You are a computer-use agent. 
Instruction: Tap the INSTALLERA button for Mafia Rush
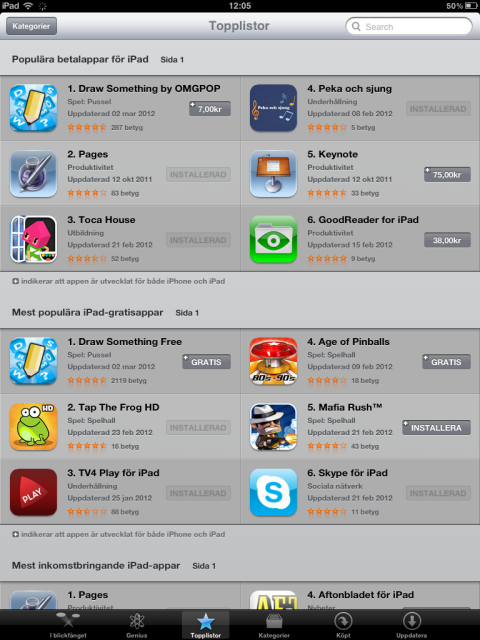click(x=436, y=428)
